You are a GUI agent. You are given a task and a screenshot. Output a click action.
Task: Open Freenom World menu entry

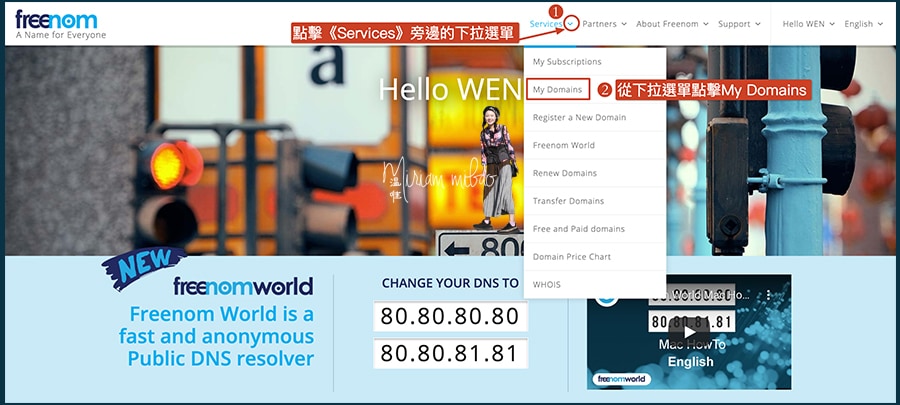595,145
